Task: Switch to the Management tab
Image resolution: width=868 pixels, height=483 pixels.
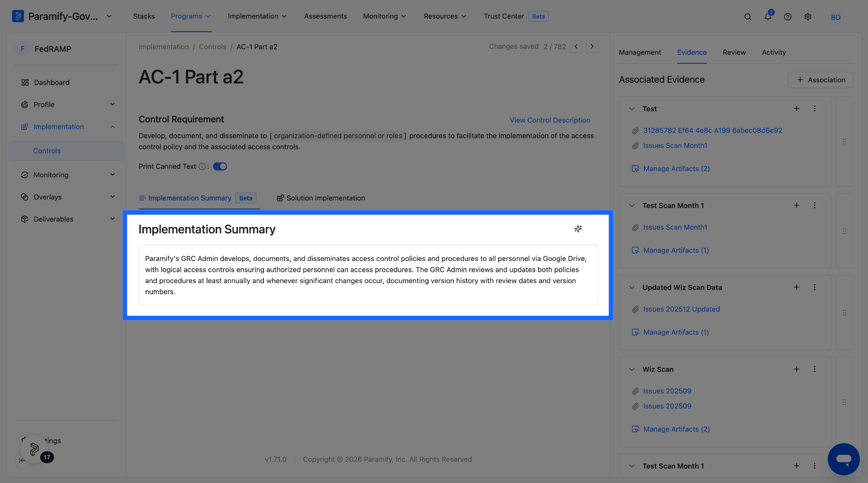Action: pos(640,52)
